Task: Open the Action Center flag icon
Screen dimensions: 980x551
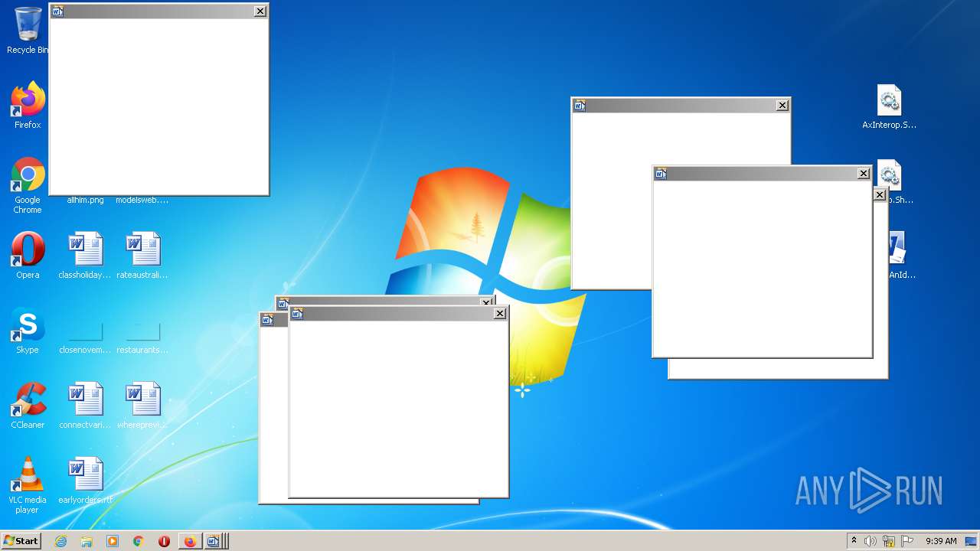Action: 907,541
